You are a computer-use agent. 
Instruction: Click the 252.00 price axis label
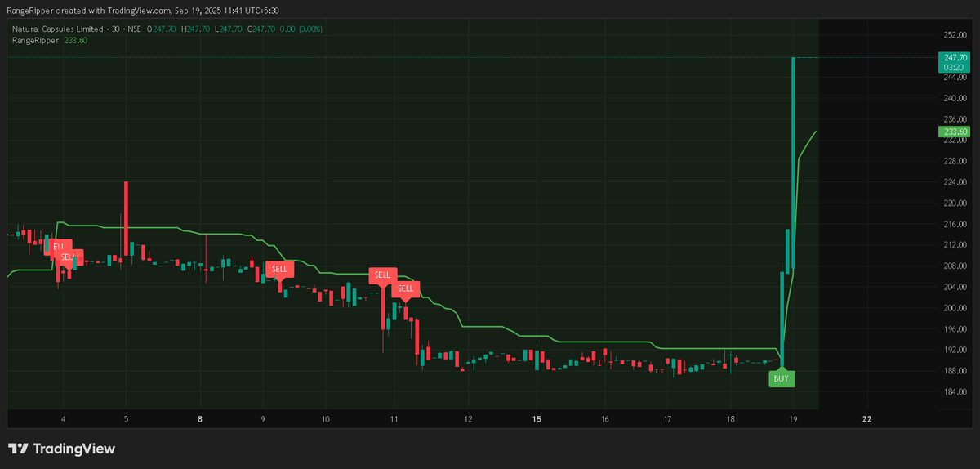tap(955, 35)
